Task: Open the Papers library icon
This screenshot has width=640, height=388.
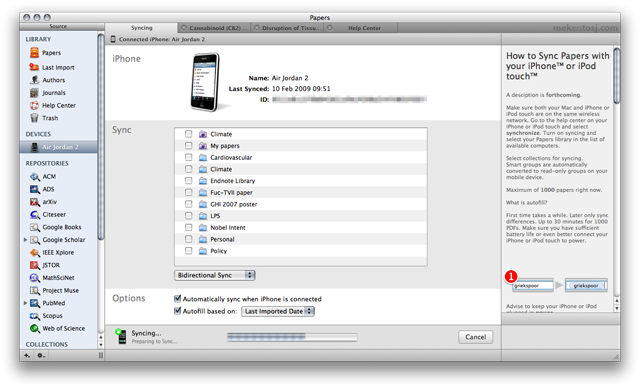Action: 34,53
